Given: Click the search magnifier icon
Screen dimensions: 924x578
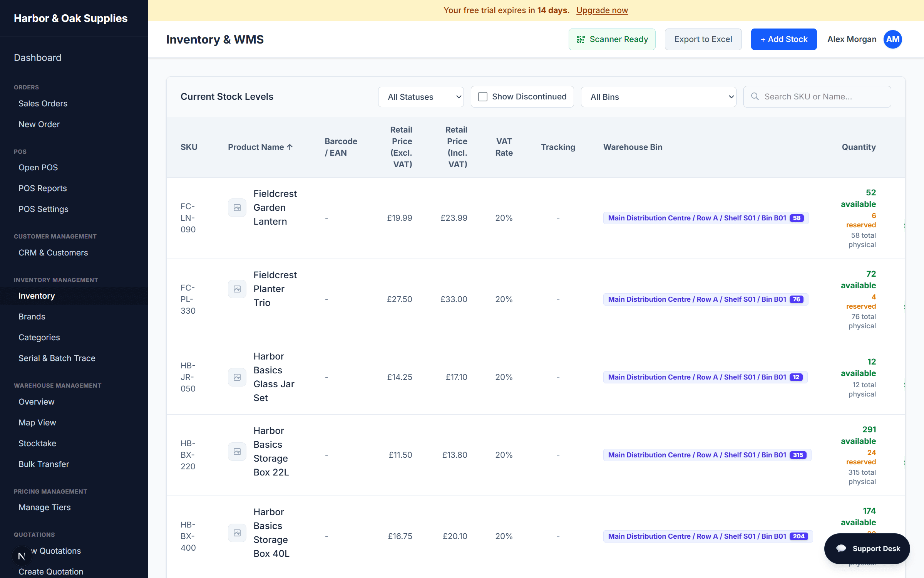Looking at the screenshot, I should (755, 96).
